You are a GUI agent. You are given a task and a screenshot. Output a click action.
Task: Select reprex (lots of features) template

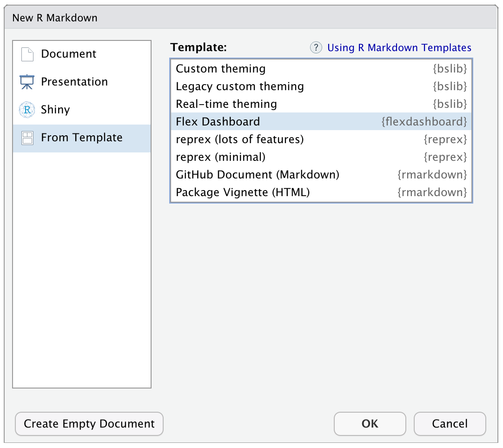pyautogui.click(x=321, y=139)
